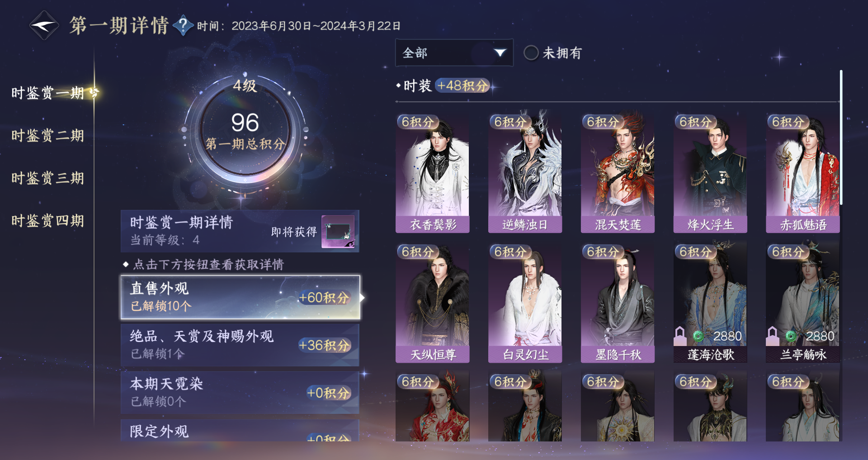This screenshot has height=460, width=868.
Task: Select the 绝品、天赏及神赐外观 button
Action: pos(240,345)
